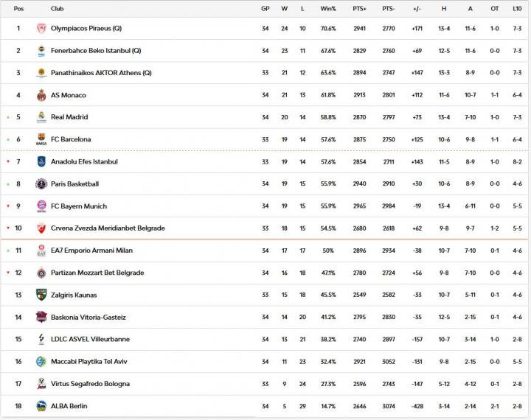Click the AS Monaco club crest

coord(41,95)
